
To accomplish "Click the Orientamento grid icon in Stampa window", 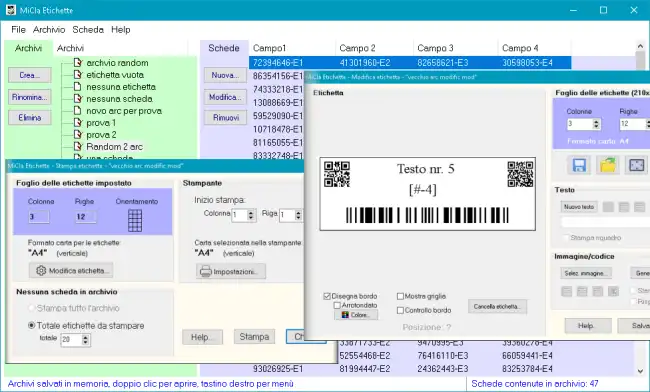I will tap(135, 220).
